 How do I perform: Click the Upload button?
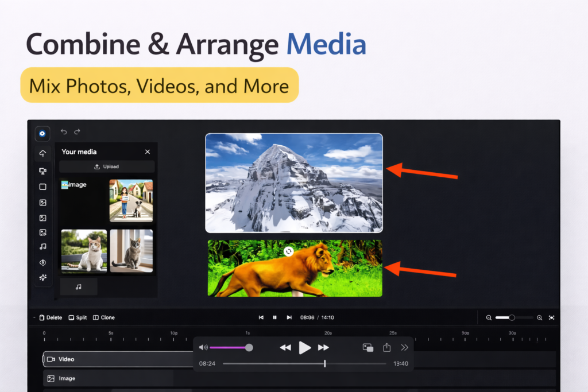pos(107,166)
